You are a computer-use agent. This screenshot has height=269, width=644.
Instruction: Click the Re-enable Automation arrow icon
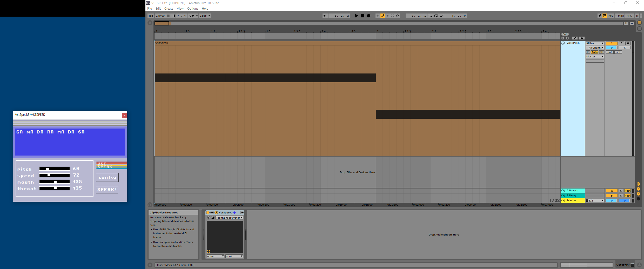pyautogui.click(x=387, y=16)
